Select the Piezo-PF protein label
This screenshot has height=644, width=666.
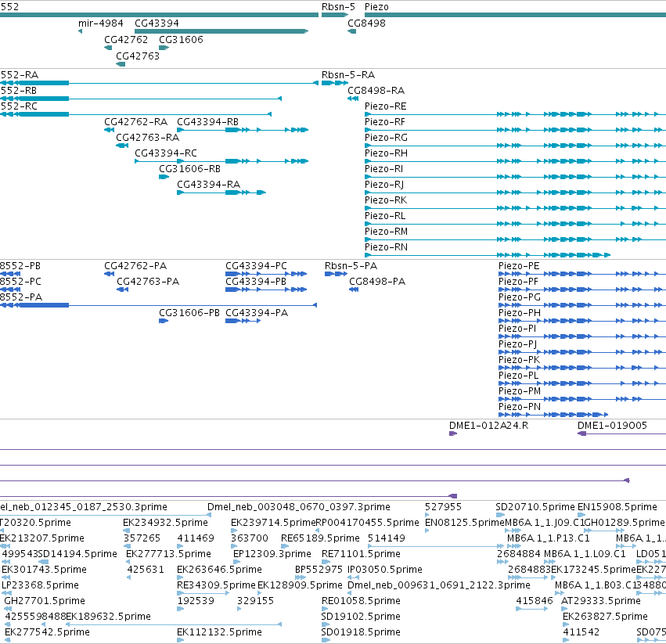click(518, 282)
